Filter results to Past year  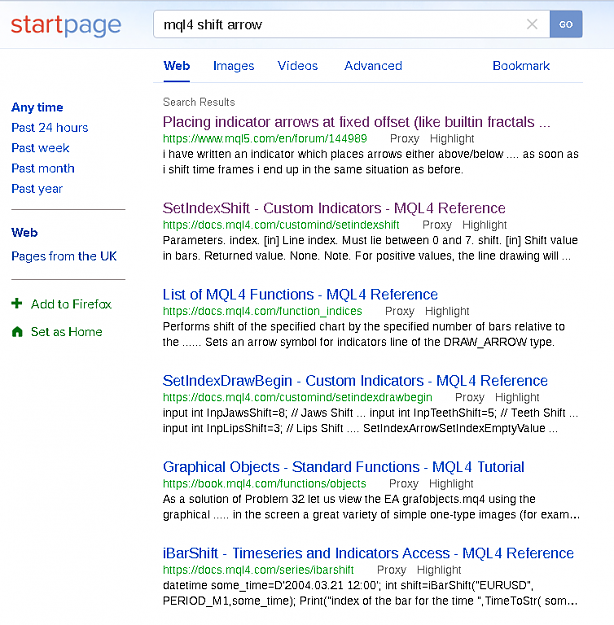pyautogui.click(x=37, y=189)
